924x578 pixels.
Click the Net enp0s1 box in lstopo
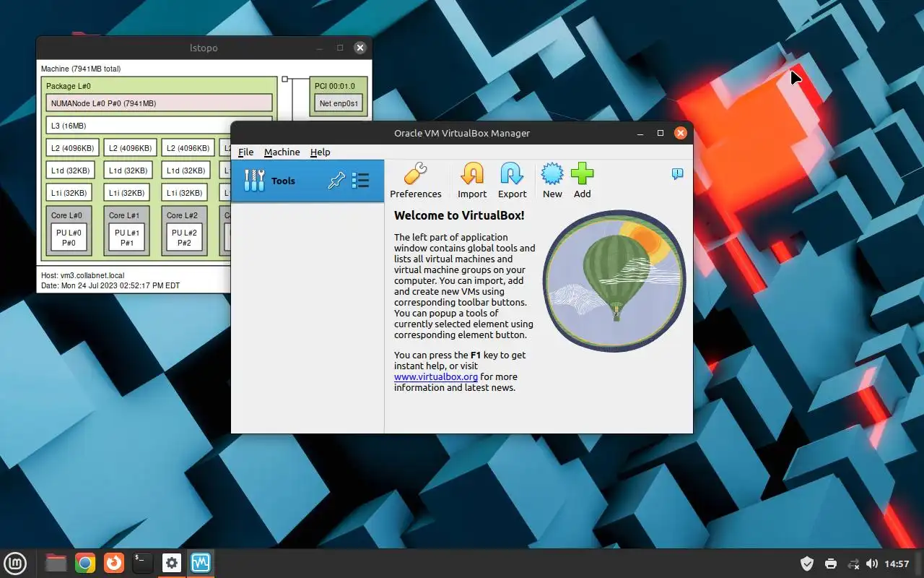[339, 103]
